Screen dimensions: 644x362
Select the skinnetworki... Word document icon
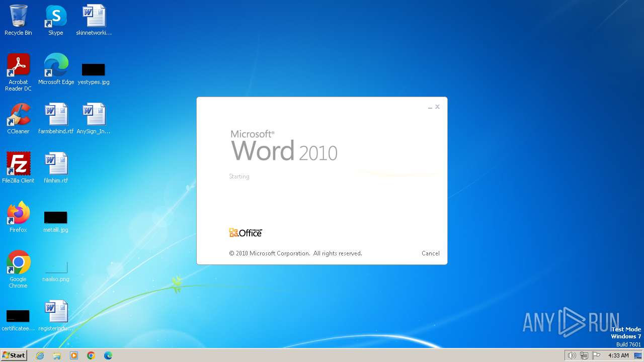pyautogui.click(x=94, y=20)
